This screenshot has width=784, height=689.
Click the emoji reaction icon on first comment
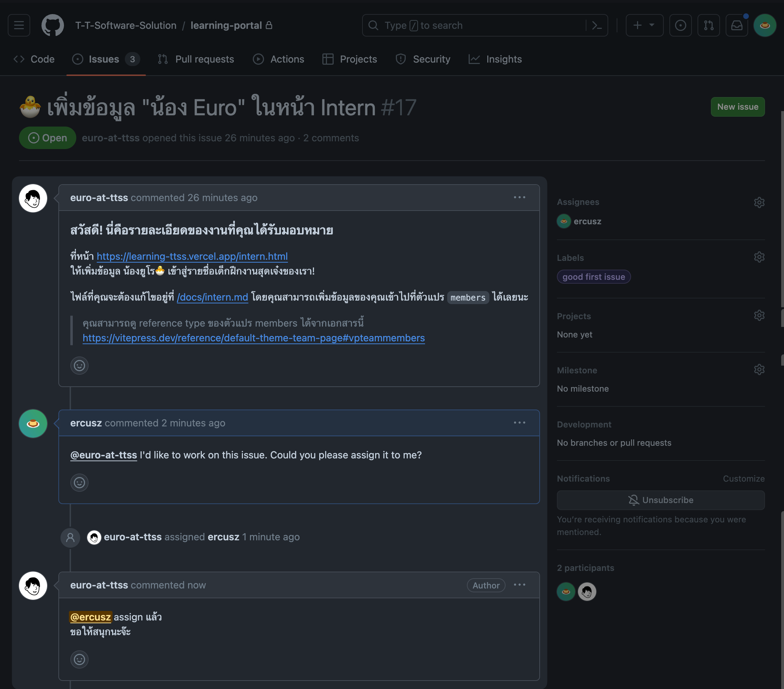click(x=79, y=365)
